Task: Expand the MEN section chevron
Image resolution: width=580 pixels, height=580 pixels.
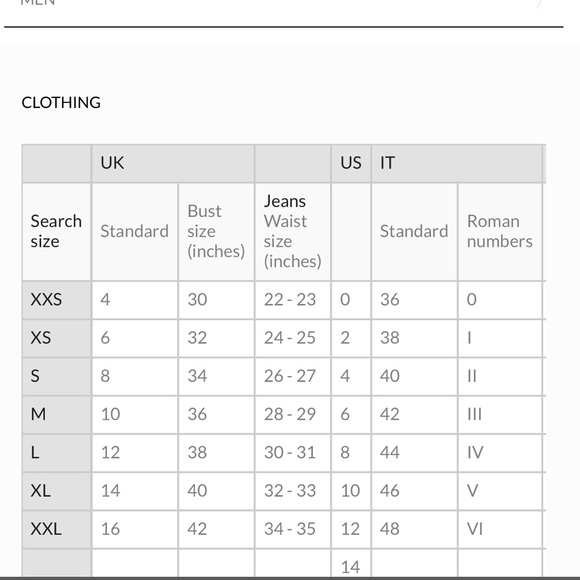Action: [539, 3]
